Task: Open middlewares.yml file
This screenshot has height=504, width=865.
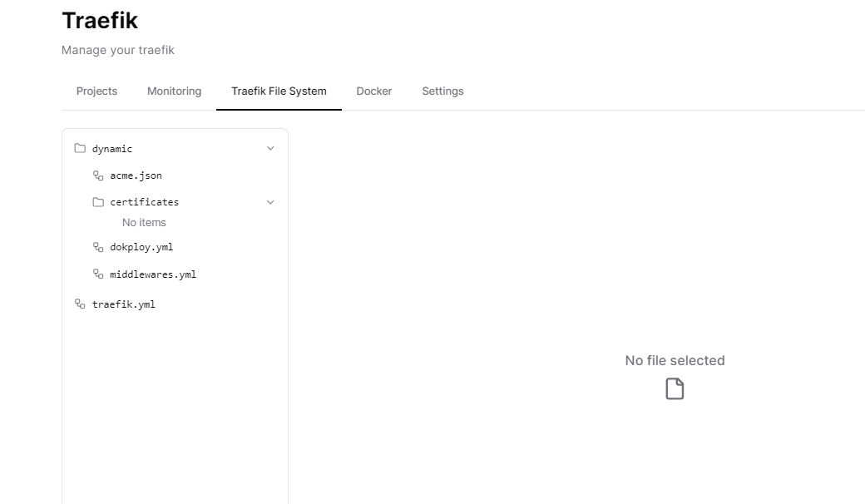Action: [153, 274]
